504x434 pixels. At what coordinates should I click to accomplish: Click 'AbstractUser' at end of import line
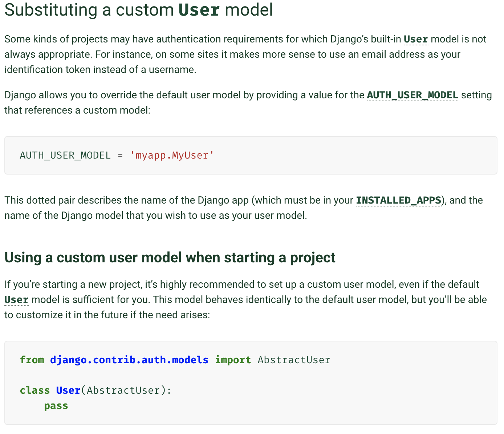pos(294,360)
